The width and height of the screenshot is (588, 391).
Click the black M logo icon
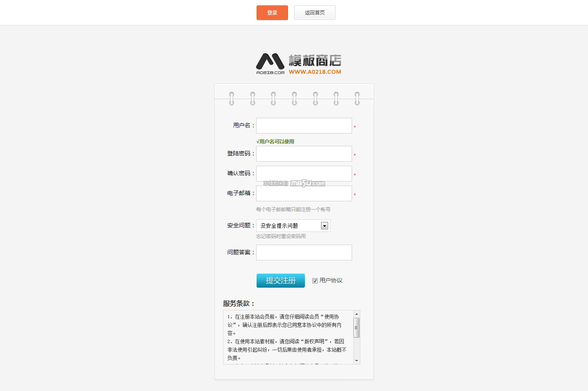point(270,62)
